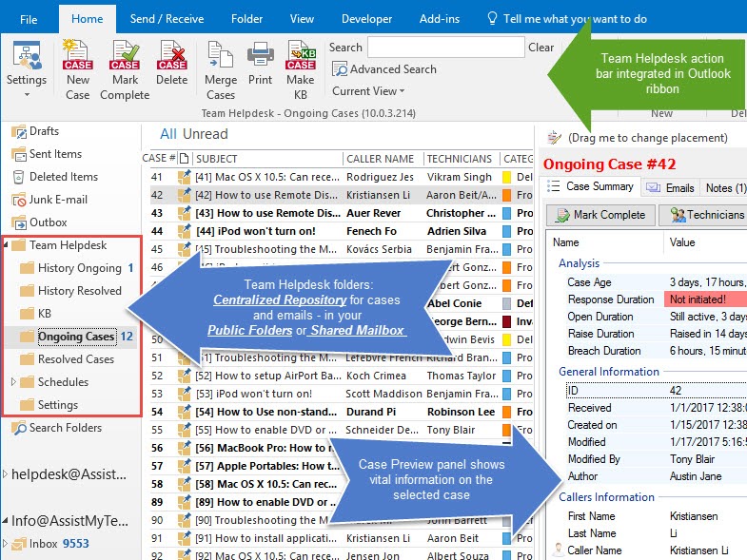
Task: Expand the Inbox folder
Action: point(5,543)
